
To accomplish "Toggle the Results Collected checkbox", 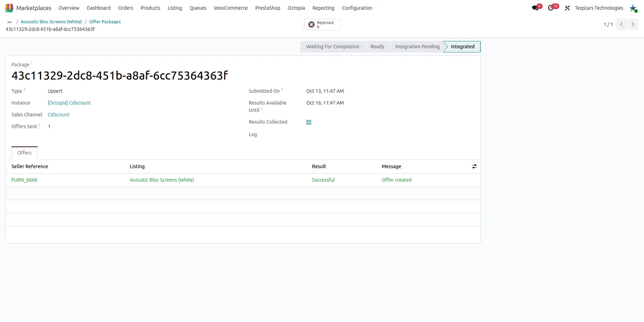I will point(309,122).
